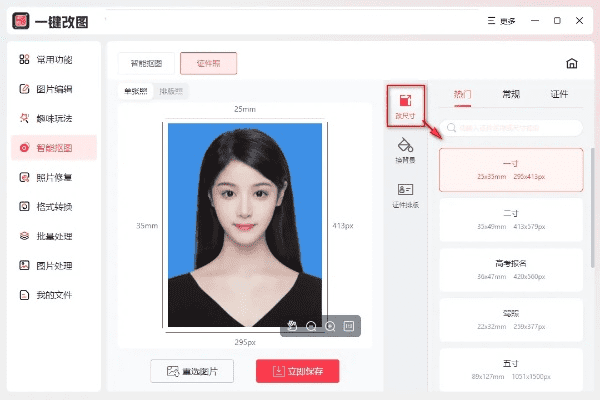The height and width of the screenshot is (400, 600).
Task: Click the home icon at top right
Action: pyautogui.click(x=572, y=63)
